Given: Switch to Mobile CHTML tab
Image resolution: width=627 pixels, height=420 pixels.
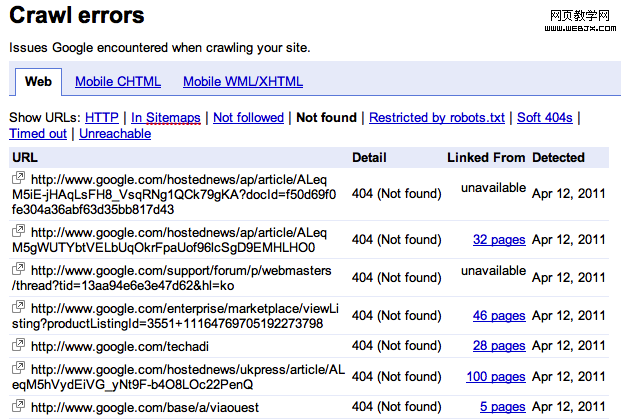Looking at the screenshot, I should (117, 82).
